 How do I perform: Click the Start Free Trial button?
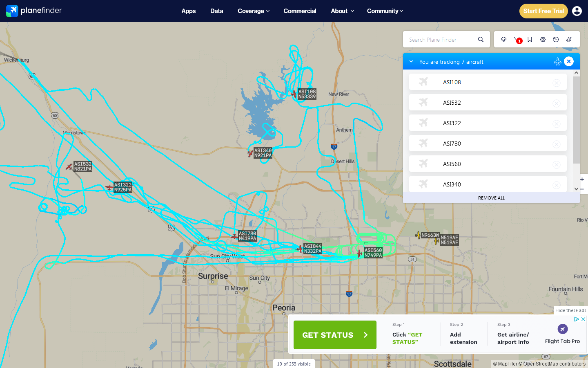[543, 11]
